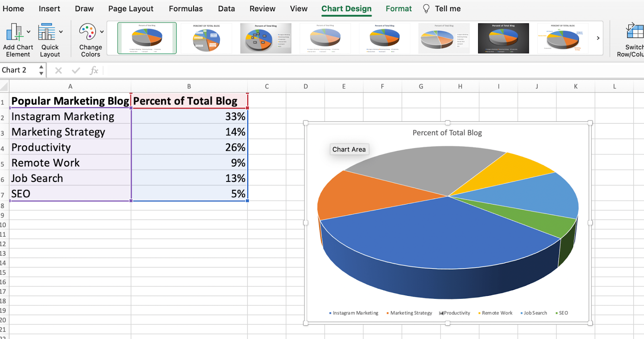The image size is (644, 339).
Task: Click the 'Job Search' cell
Action: coord(70,178)
